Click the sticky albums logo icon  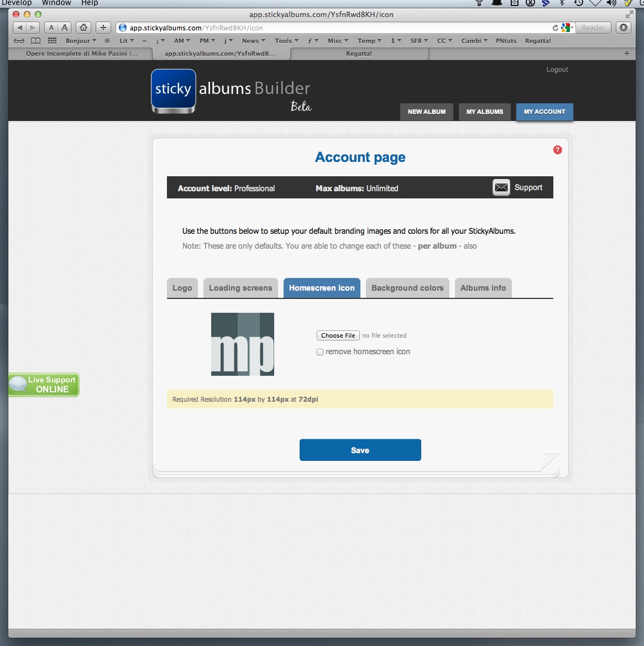click(173, 90)
